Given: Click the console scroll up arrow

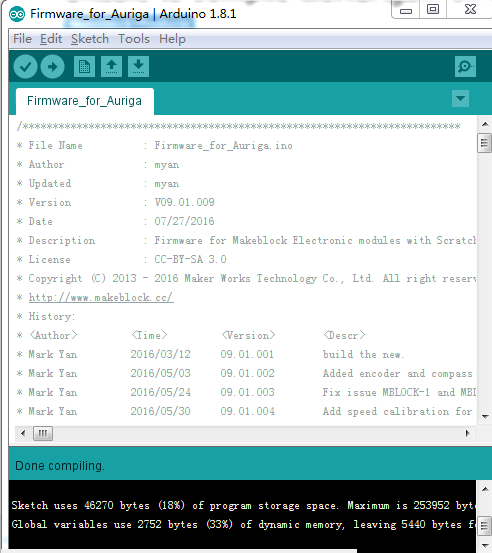Looking at the screenshot, I should coord(485,489).
